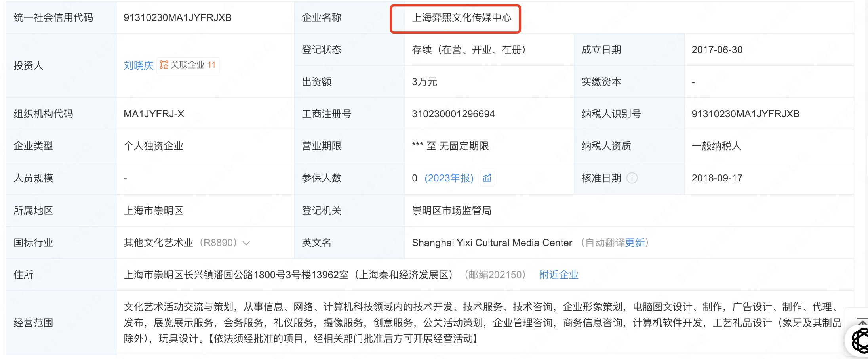
Task: Click the 住所 label cell
Action: [x=61, y=275]
